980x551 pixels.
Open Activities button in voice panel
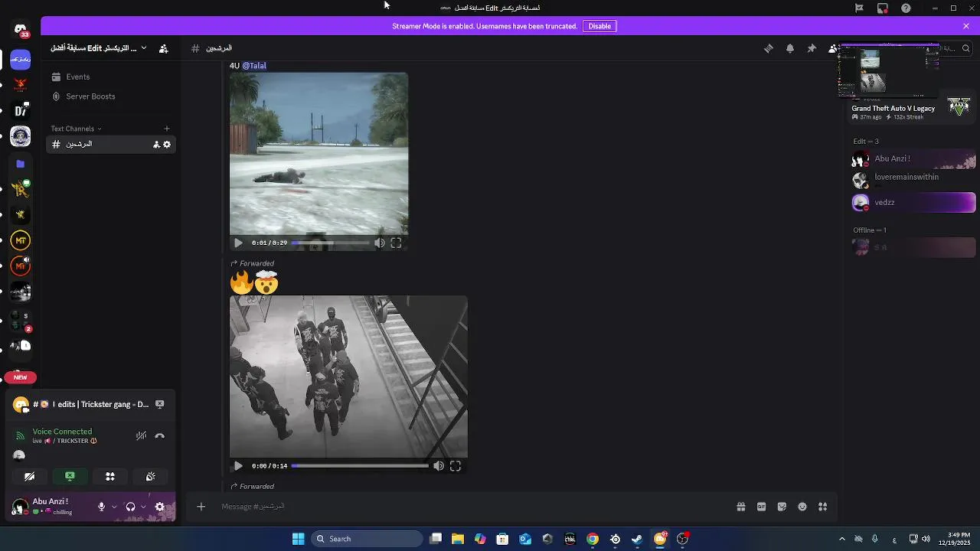click(110, 476)
